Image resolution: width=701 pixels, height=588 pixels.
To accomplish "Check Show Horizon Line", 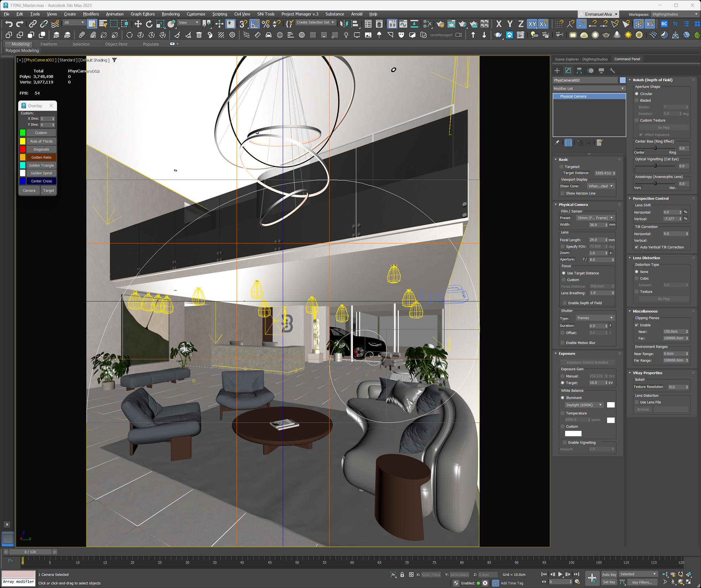I will pyautogui.click(x=563, y=193).
